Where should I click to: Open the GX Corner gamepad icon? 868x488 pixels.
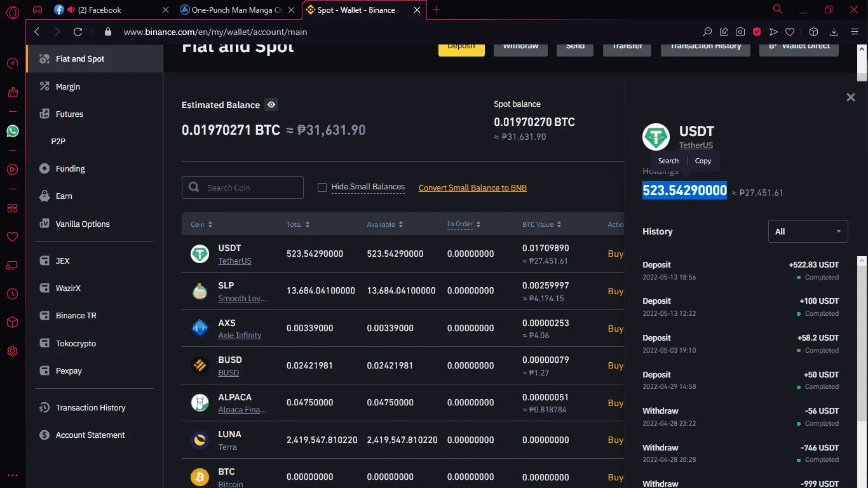pos(37,10)
